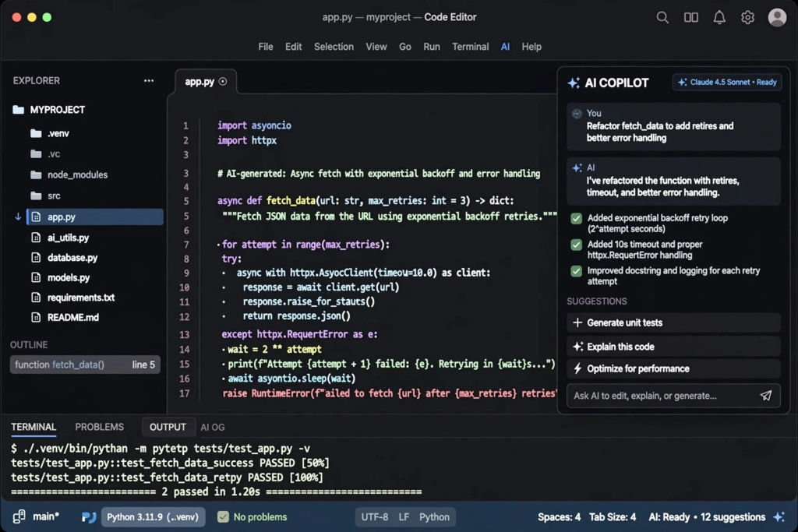Toggle the split editor layout icon
This screenshot has width=798, height=532.
coord(690,17)
